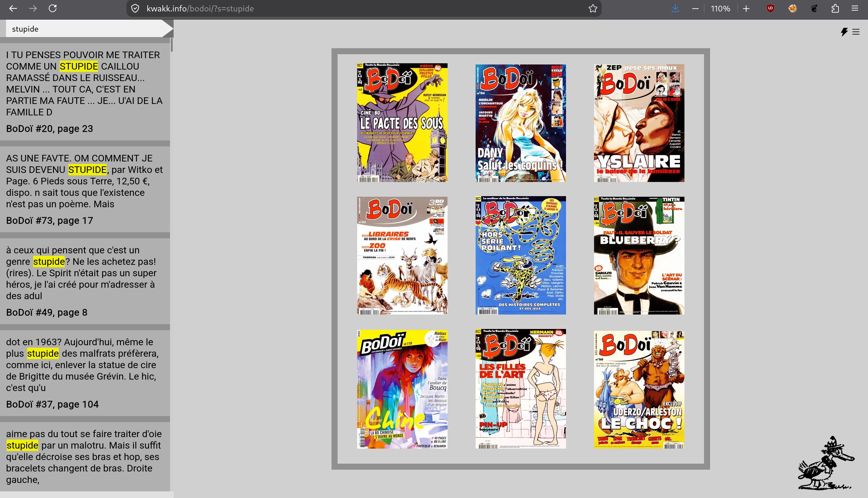Screen dimensions: 868x498
Task: Show site security shield information
Action: pyautogui.click(x=136, y=8)
